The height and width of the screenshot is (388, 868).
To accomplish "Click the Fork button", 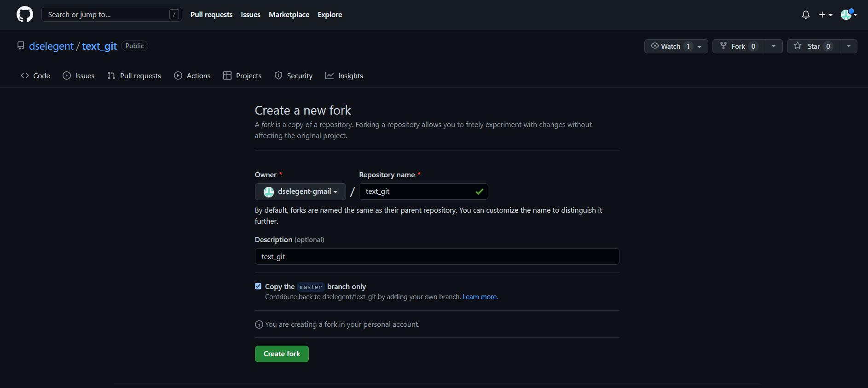I will 739,46.
